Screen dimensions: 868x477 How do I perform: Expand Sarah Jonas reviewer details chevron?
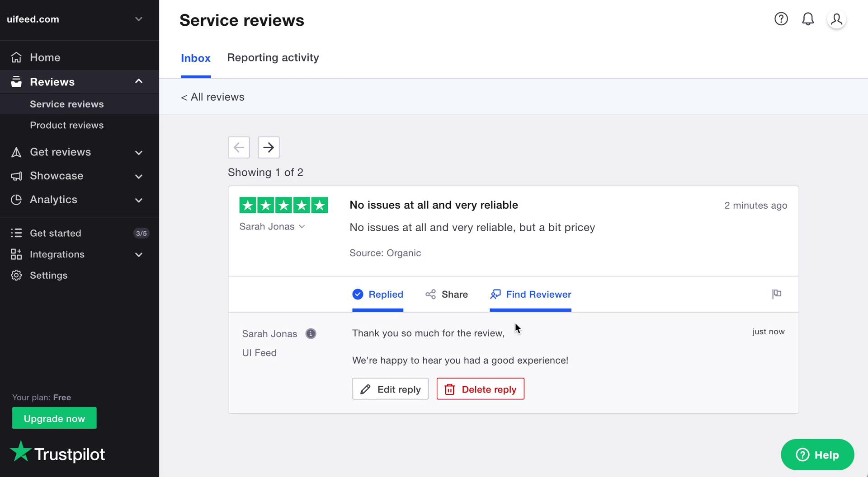coord(302,227)
